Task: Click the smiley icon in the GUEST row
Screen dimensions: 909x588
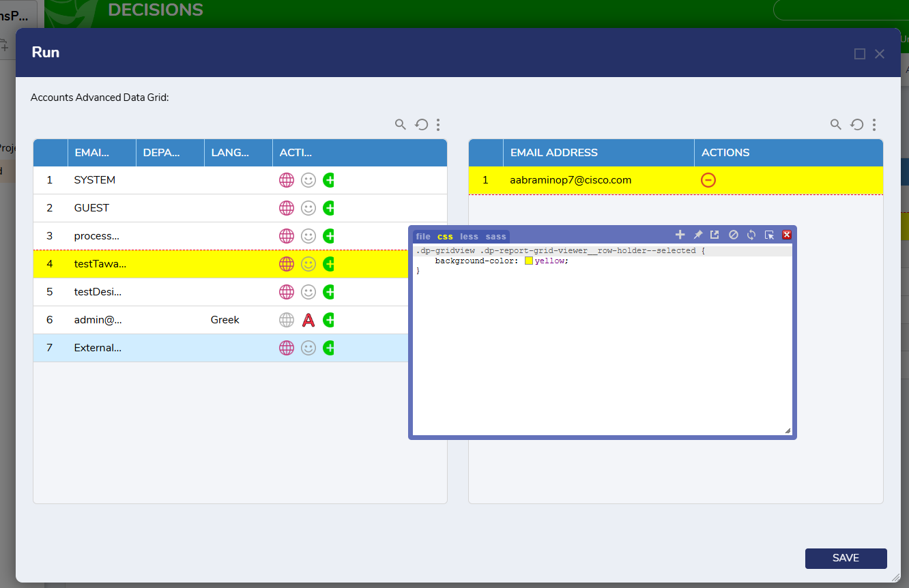Action: point(308,208)
